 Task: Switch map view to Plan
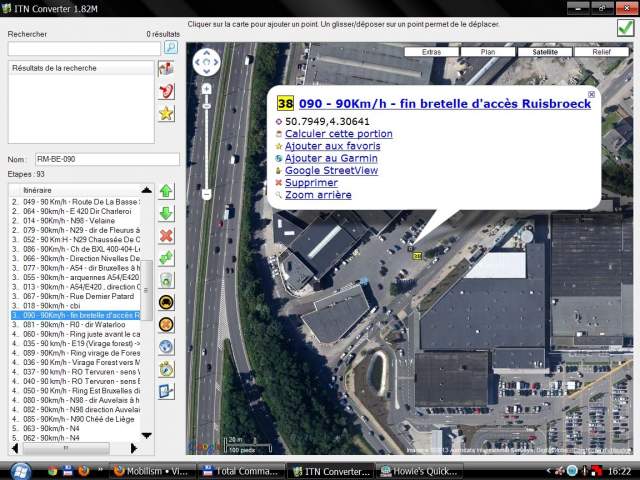pos(488,51)
